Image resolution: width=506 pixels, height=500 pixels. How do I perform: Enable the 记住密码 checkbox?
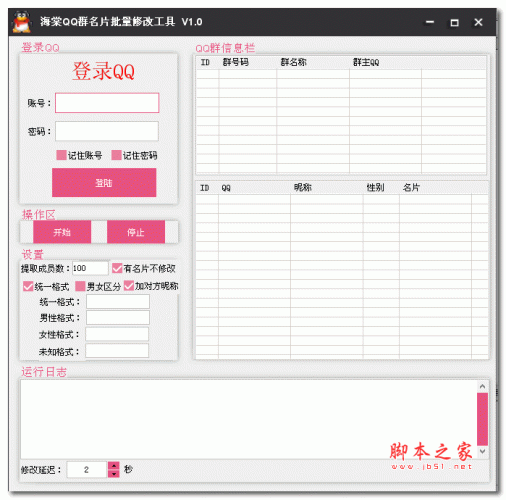point(116,155)
